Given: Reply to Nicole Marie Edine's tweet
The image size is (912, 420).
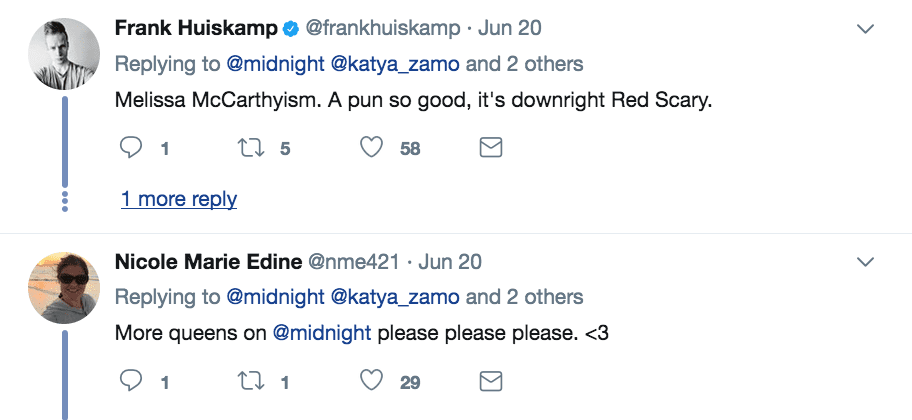Looking at the screenshot, I should [131, 381].
